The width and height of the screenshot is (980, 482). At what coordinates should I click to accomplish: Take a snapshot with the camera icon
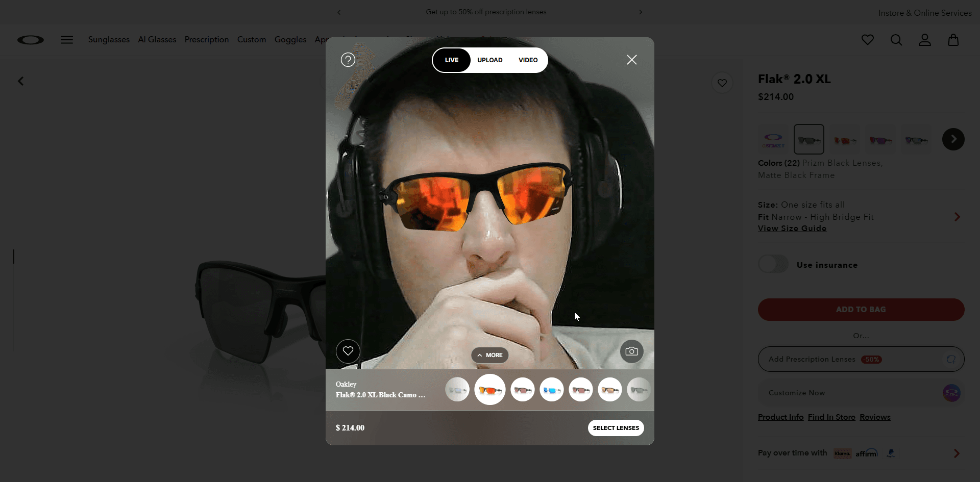point(631,351)
